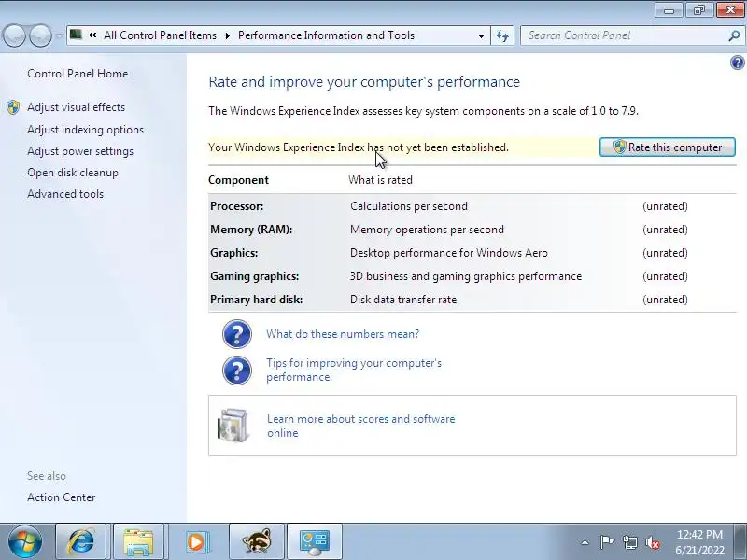Open Action Center link
The image size is (747, 560).
coord(62,497)
